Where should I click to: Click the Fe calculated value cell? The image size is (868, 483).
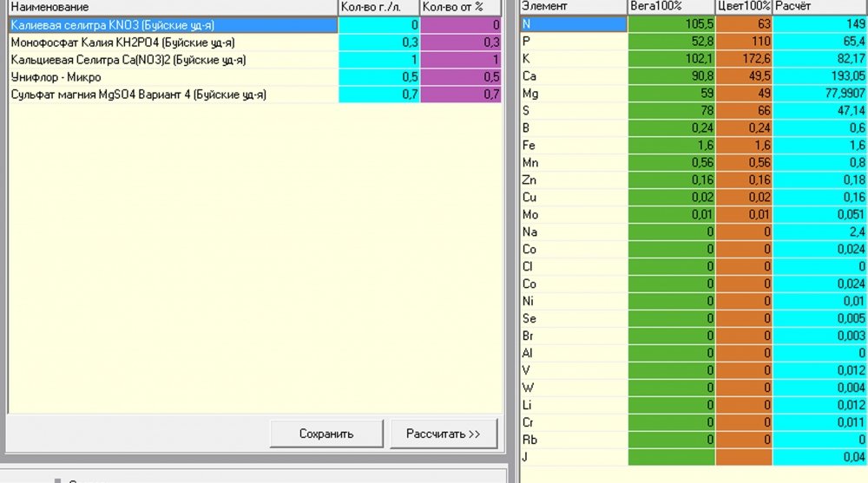click(820, 145)
